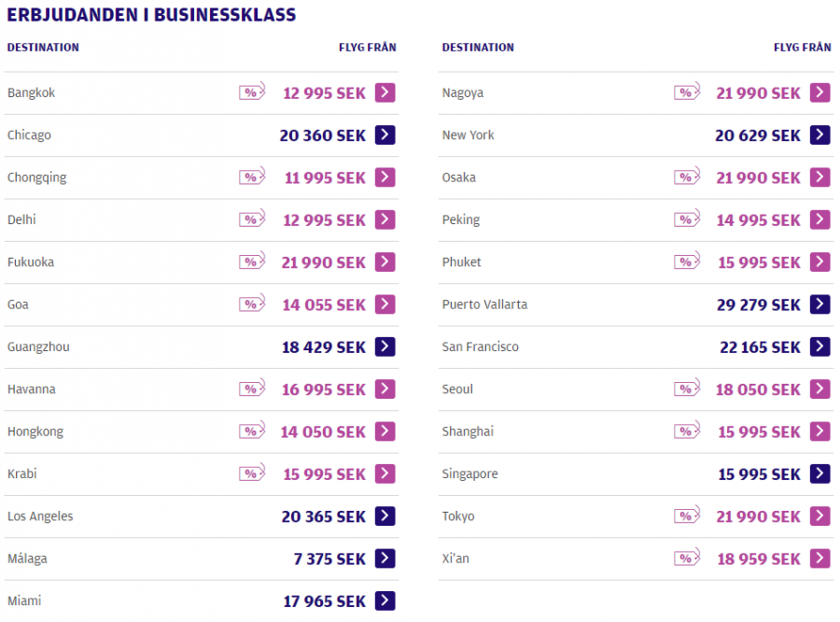
Task: Click the arrow button next to Bangkok
Action: pos(385,92)
